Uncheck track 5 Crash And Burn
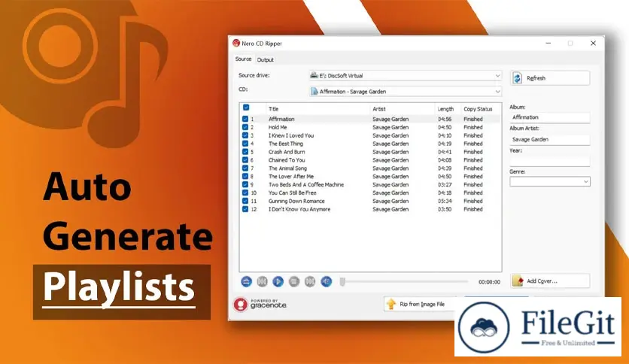The width and height of the screenshot is (629, 364). (x=245, y=152)
